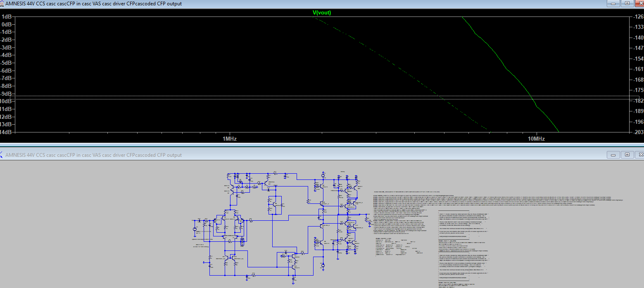Click the -7dB left axis label
This screenshot has width=644, height=288.
pos(6,78)
